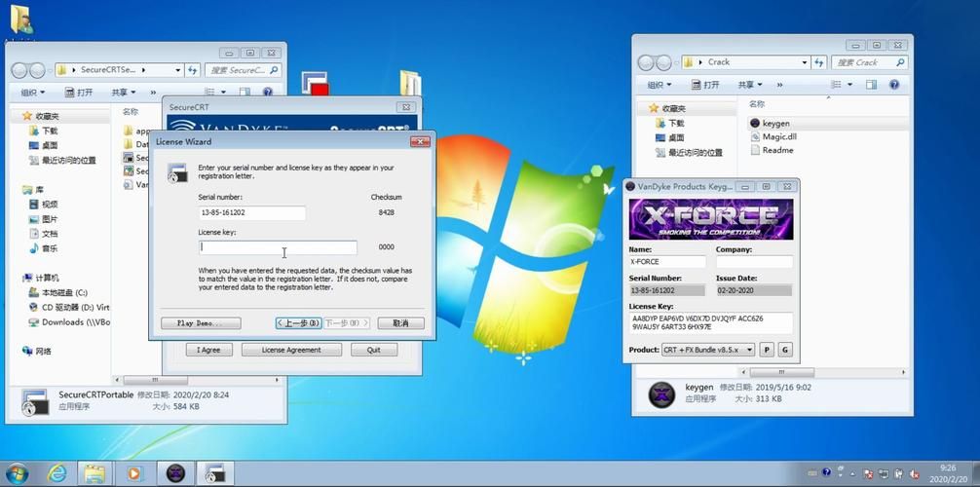Open 组织 menu in SecureCRT folder window
This screenshot has height=487, width=980.
[x=33, y=93]
